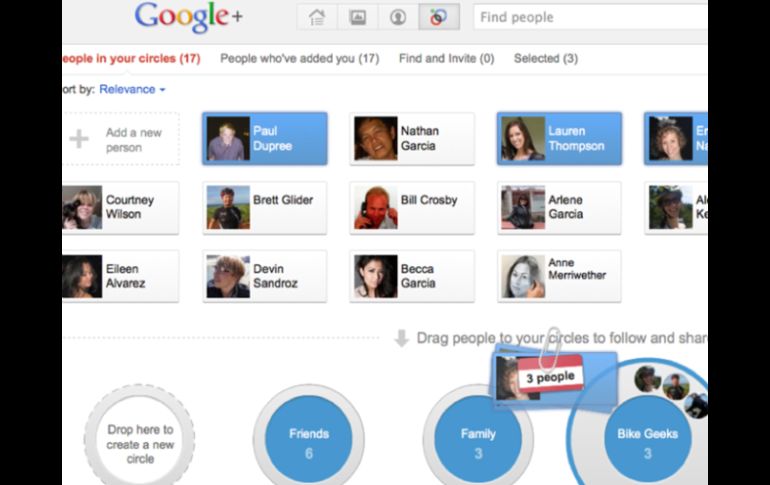
Task: Click the Find people search field
Action: tap(590, 17)
